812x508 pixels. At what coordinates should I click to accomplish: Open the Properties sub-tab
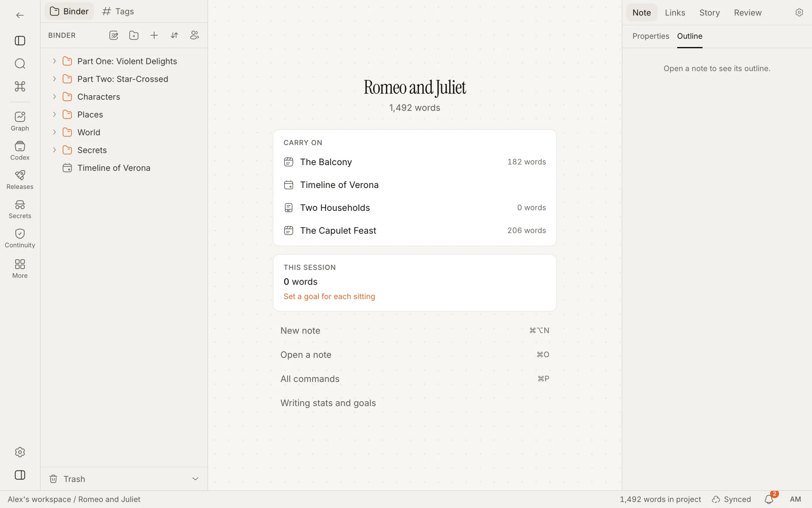pos(650,36)
